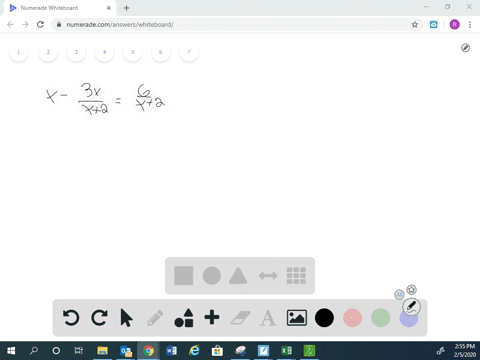Go to whiteboard page 1

point(19,52)
